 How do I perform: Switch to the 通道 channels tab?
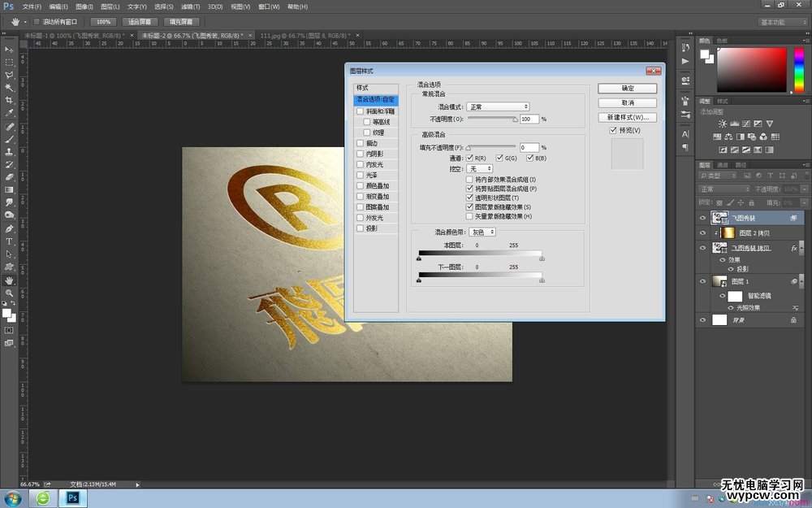(x=722, y=165)
